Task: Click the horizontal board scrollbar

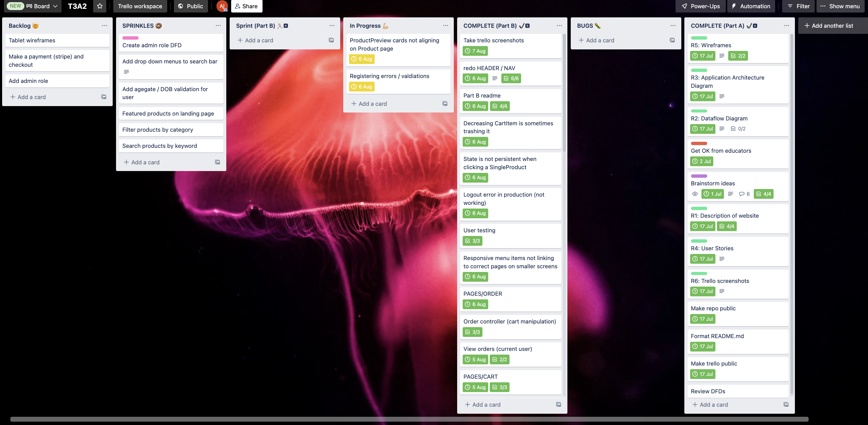Action: pyautogui.click(x=409, y=419)
